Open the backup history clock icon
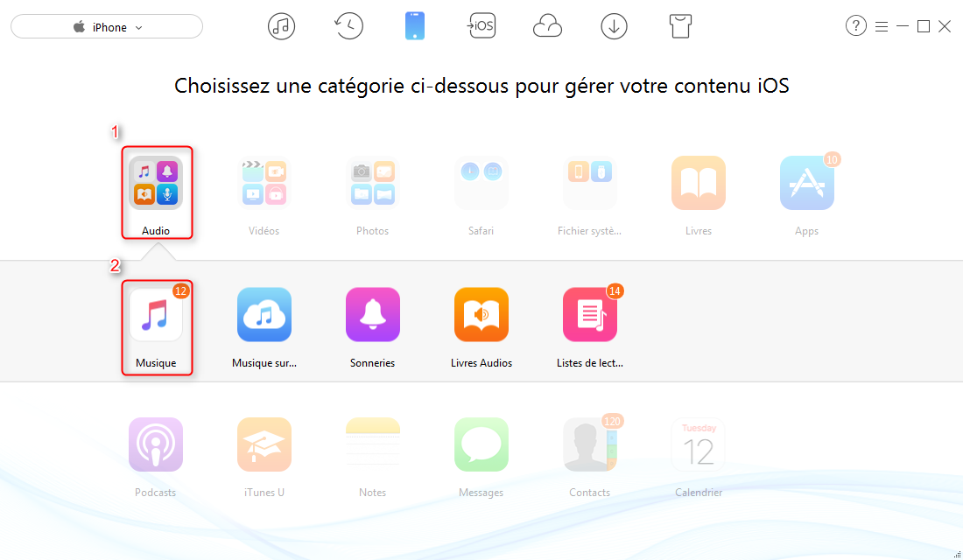The image size is (963, 560). (348, 26)
